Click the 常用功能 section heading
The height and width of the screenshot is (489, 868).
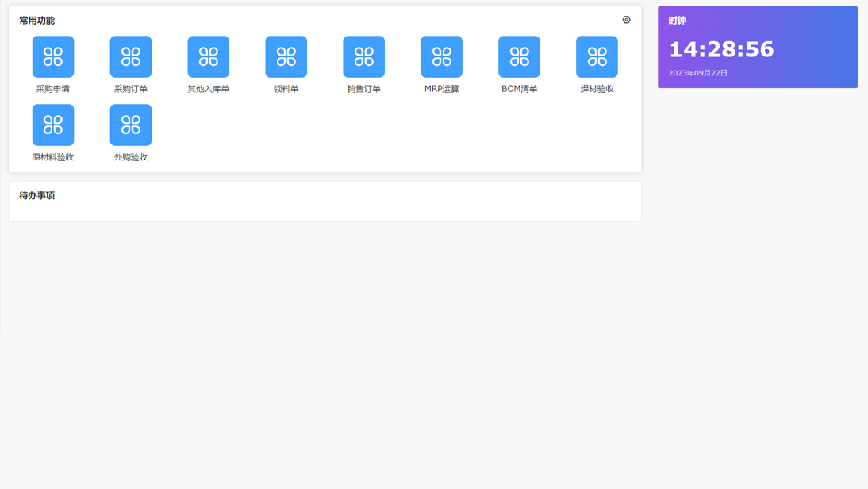(37, 21)
